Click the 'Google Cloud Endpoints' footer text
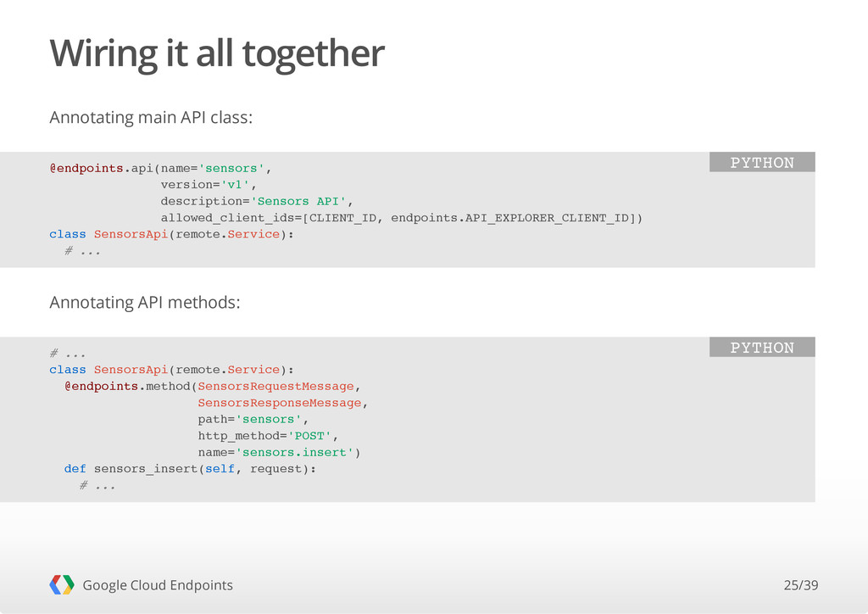 158,585
